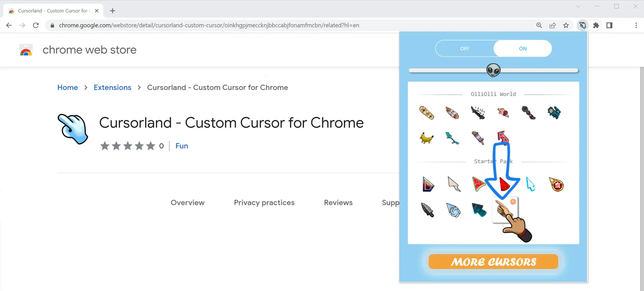The image size is (644, 291).
Task: Switch the custom cursor ON
Action: pyautogui.click(x=523, y=49)
